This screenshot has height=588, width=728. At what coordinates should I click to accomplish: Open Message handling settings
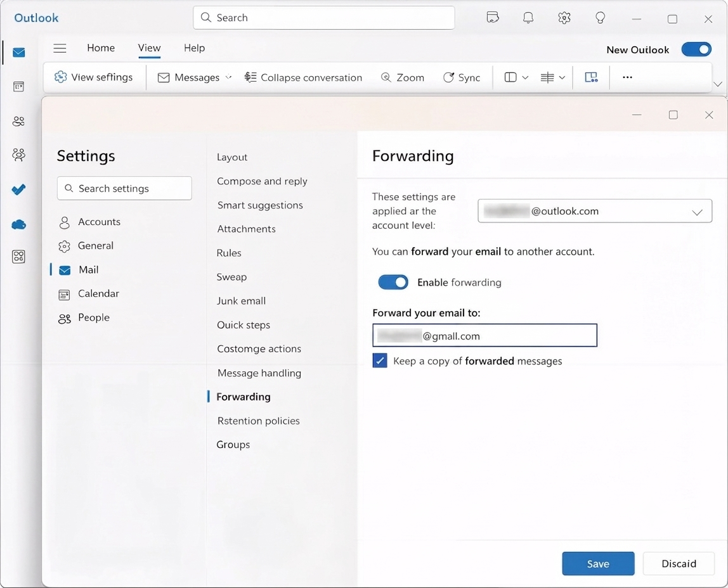coord(259,373)
